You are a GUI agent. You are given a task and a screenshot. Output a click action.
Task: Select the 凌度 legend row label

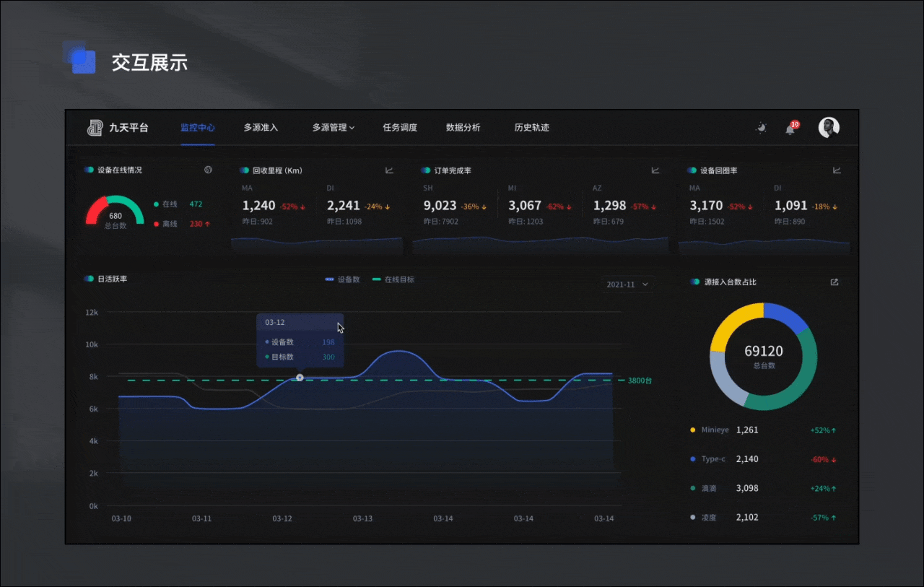(709, 518)
